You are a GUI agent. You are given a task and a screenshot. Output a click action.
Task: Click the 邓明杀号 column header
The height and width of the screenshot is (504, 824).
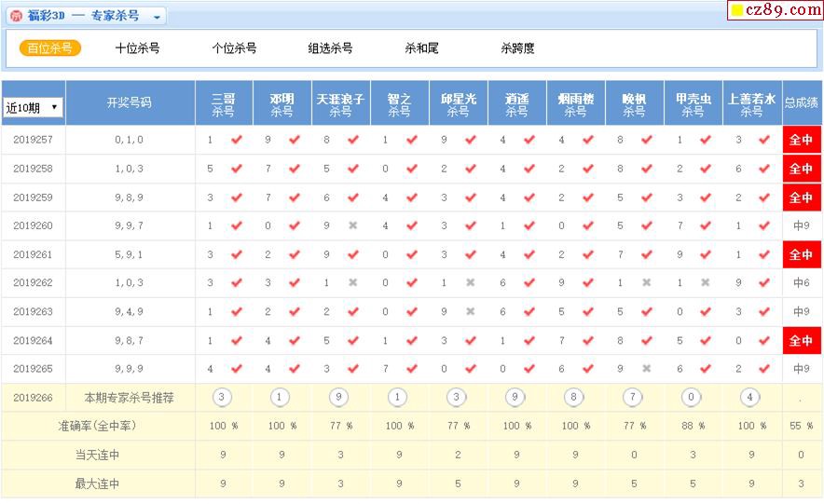click(282, 103)
